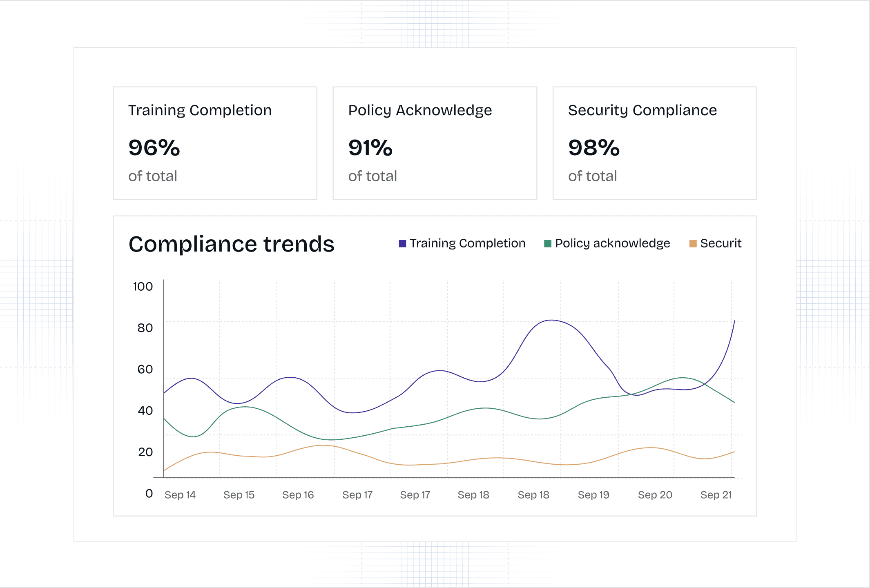Click the 100 y-axis label
The height and width of the screenshot is (588, 870).
point(143,287)
